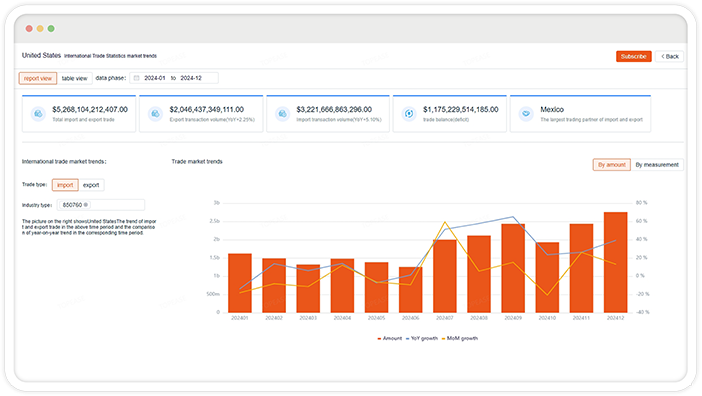Click the 202401 bar in chart
The width and height of the screenshot is (702, 396).
click(240, 283)
